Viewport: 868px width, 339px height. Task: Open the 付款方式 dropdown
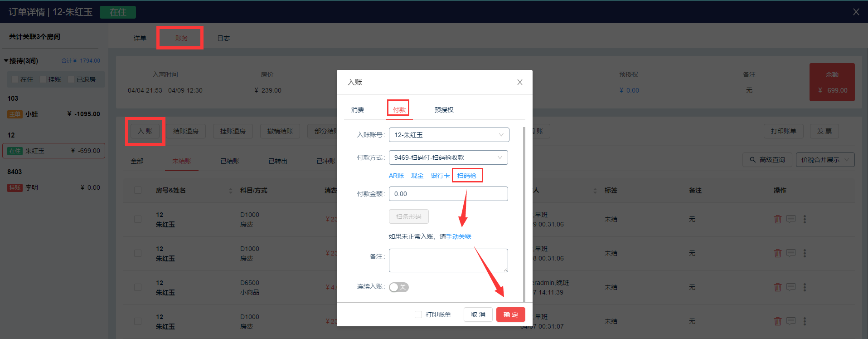click(x=448, y=157)
